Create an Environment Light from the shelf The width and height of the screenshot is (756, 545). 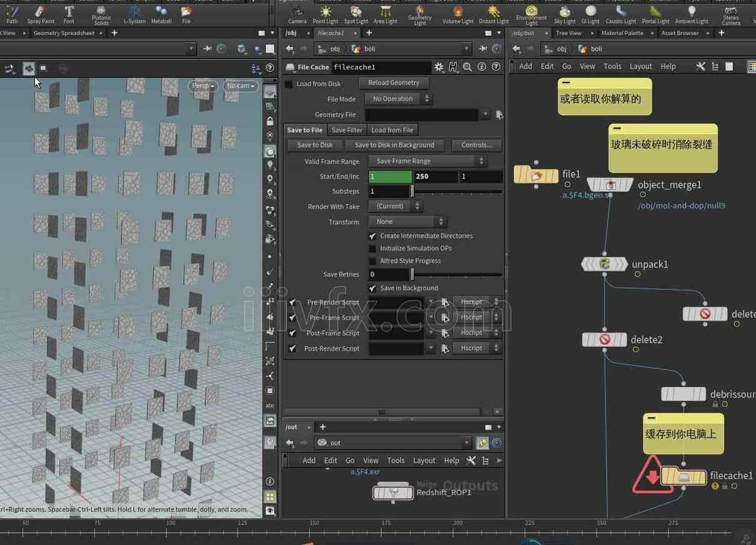[532, 14]
